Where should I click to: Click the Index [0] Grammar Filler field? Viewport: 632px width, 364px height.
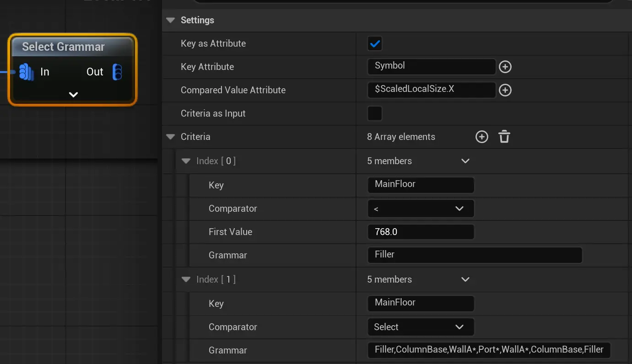474,255
